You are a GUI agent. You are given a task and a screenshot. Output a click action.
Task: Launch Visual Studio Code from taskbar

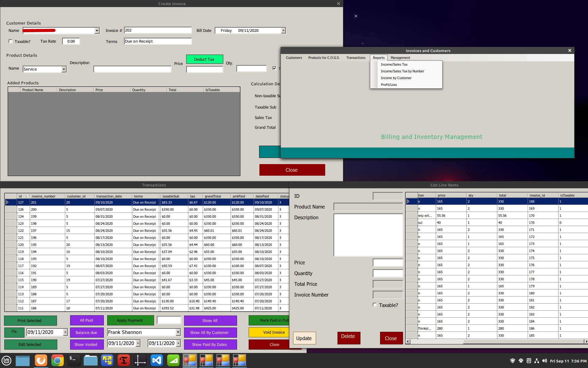coord(156,360)
